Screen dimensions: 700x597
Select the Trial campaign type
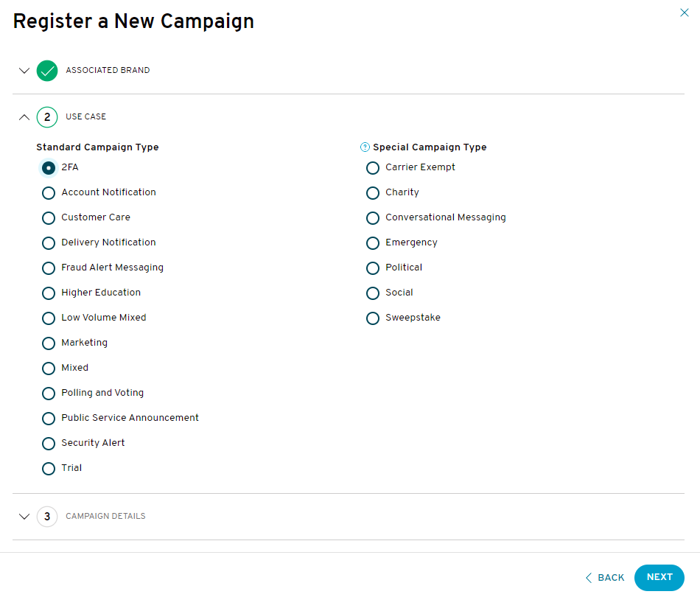49,469
